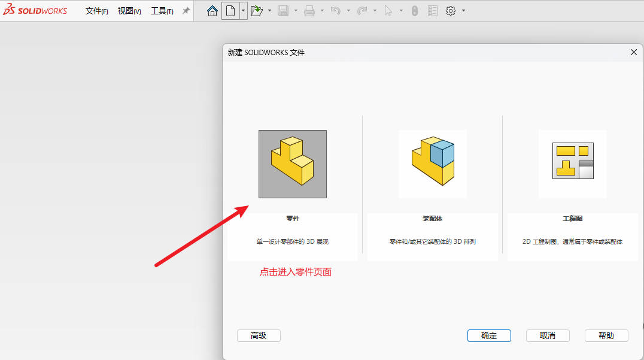Click the SOLIDWORKS logo
Image resolution: width=644 pixels, height=360 pixels.
coord(35,10)
